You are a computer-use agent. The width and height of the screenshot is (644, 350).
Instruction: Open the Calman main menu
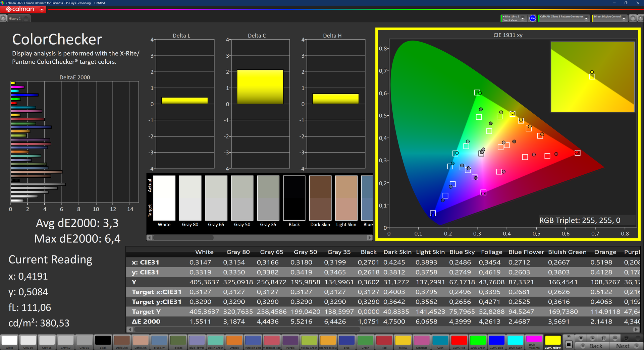23,9
